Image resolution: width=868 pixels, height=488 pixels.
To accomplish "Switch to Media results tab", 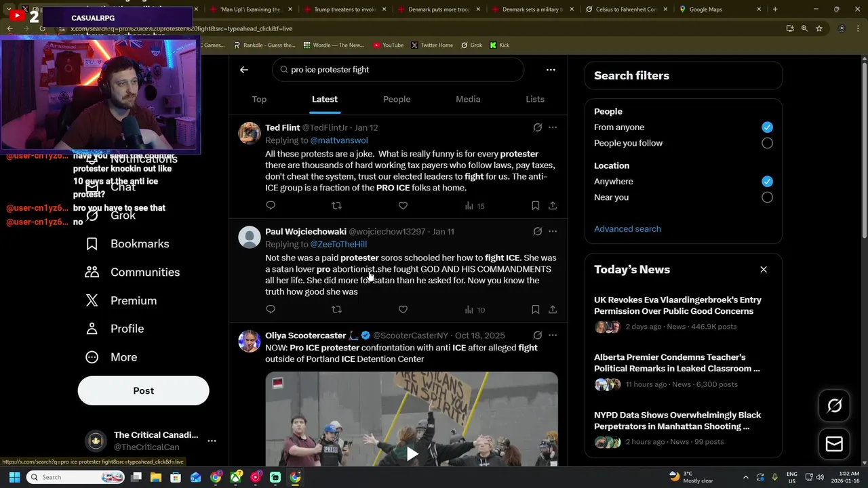I will coord(468,99).
